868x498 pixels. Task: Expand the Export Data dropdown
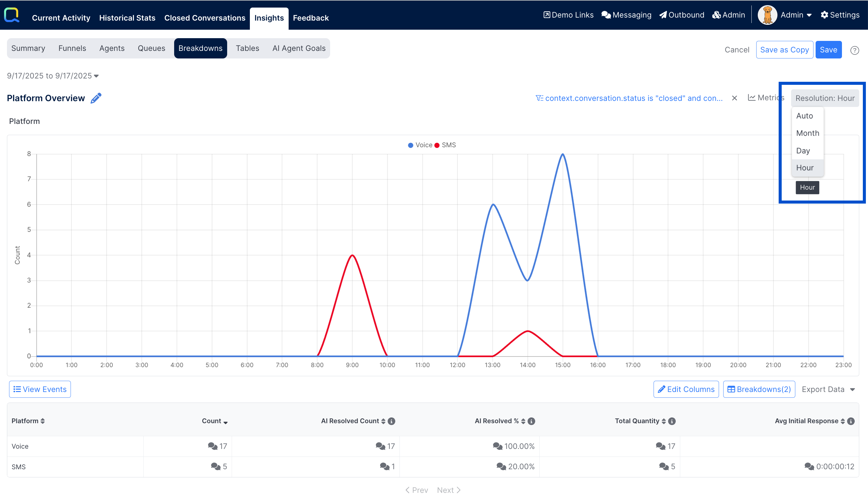click(828, 389)
